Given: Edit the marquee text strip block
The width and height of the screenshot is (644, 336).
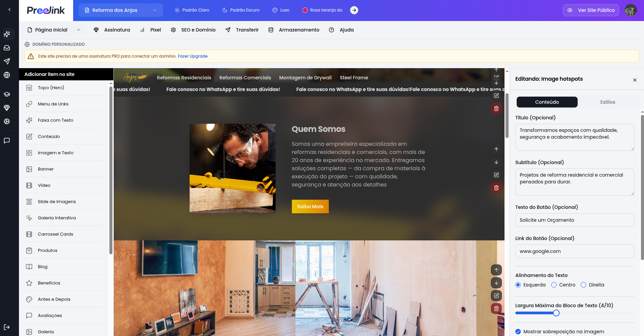Looking at the screenshot, I should (496, 96).
